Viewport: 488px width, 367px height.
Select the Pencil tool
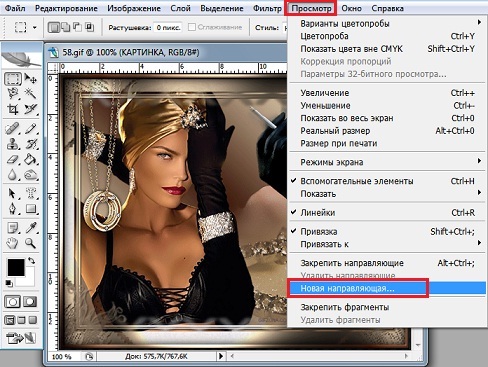(x=31, y=129)
